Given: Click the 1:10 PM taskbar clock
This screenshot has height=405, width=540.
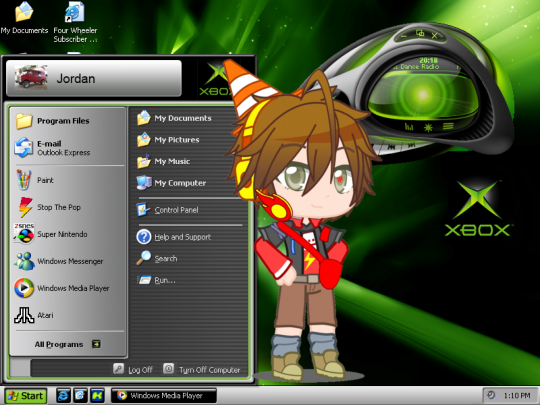Looking at the screenshot, I should pos(517,395).
